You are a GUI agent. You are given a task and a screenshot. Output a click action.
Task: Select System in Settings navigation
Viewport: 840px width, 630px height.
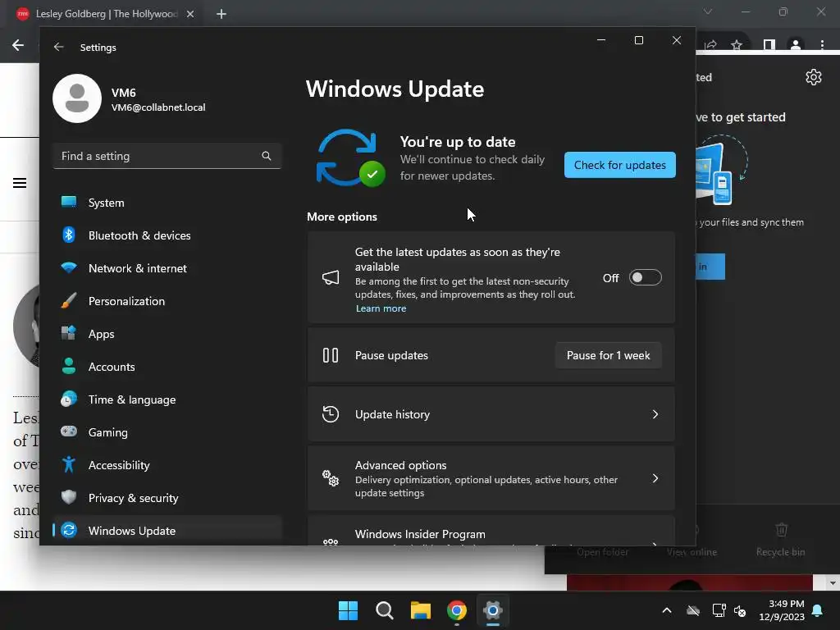click(x=167, y=203)
